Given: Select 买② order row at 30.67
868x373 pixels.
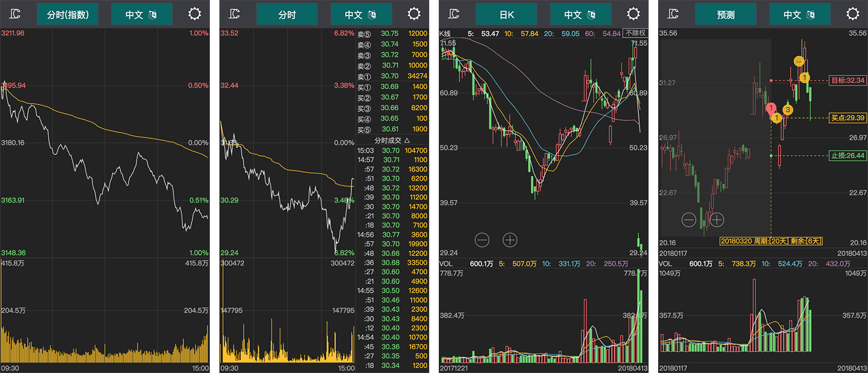Looking at the screenshot, I should pos(392,97).
